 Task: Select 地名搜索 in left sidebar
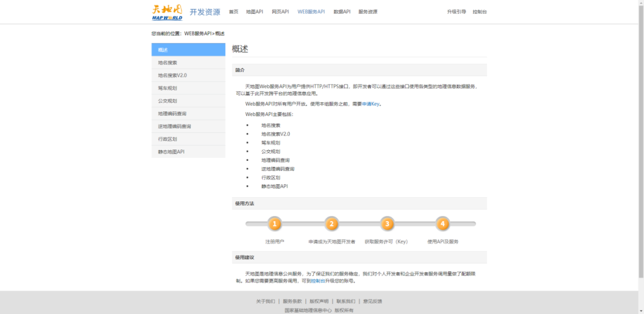(188, 63)
